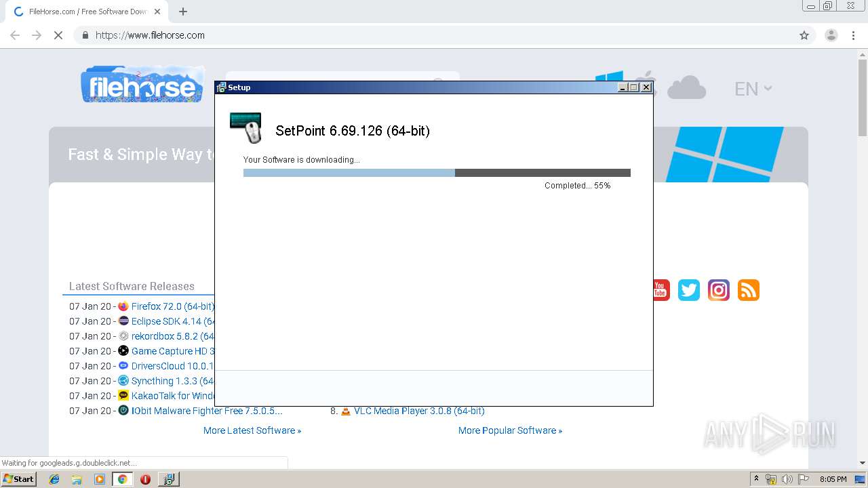Open Opera from the taskbar
Viewport: 868px width, 488px height.
pyautogui.click(x=145, y=479)
